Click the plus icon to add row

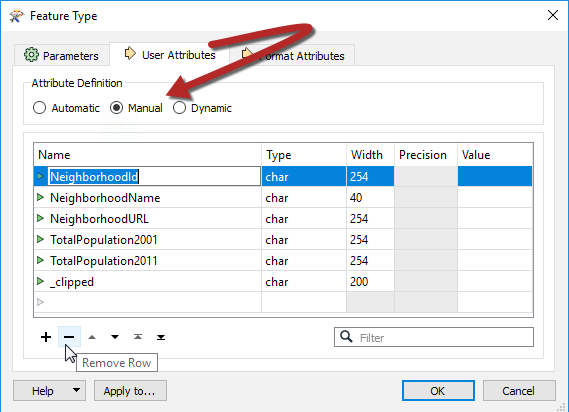46,337
